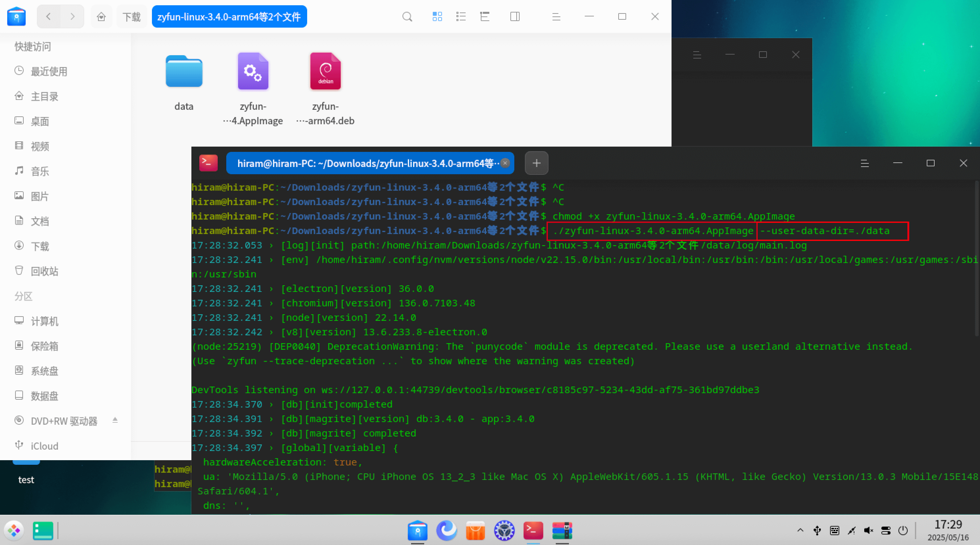Open the App Store from the dock
Image resolution: width=980 pixels, height=545 pixels.
click(475, 531)
